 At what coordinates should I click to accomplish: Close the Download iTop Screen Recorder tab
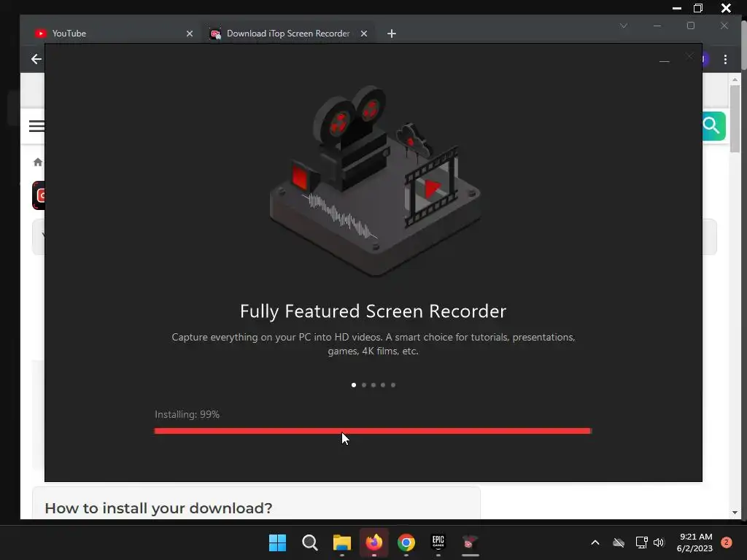click(364, 34)
